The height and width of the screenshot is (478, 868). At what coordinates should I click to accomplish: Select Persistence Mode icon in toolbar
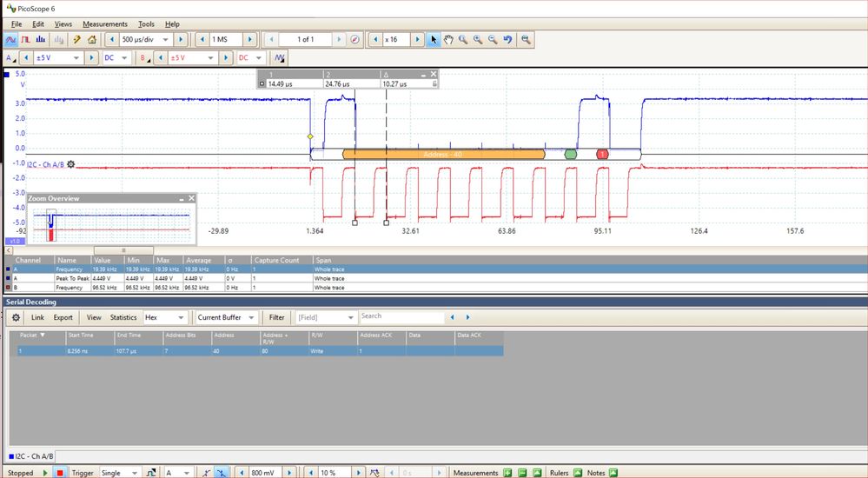pos(25,40)
